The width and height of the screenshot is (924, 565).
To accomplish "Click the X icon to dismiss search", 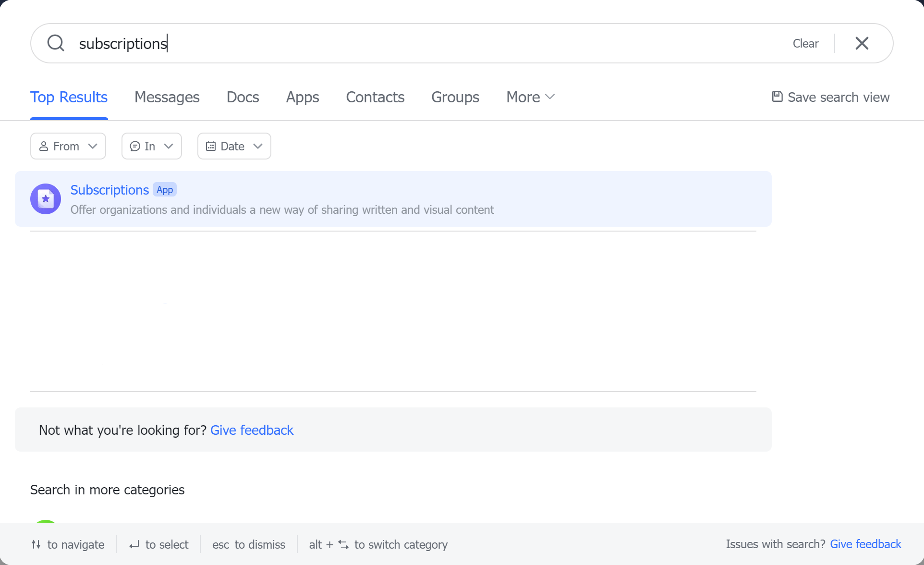I will point(862,43).
